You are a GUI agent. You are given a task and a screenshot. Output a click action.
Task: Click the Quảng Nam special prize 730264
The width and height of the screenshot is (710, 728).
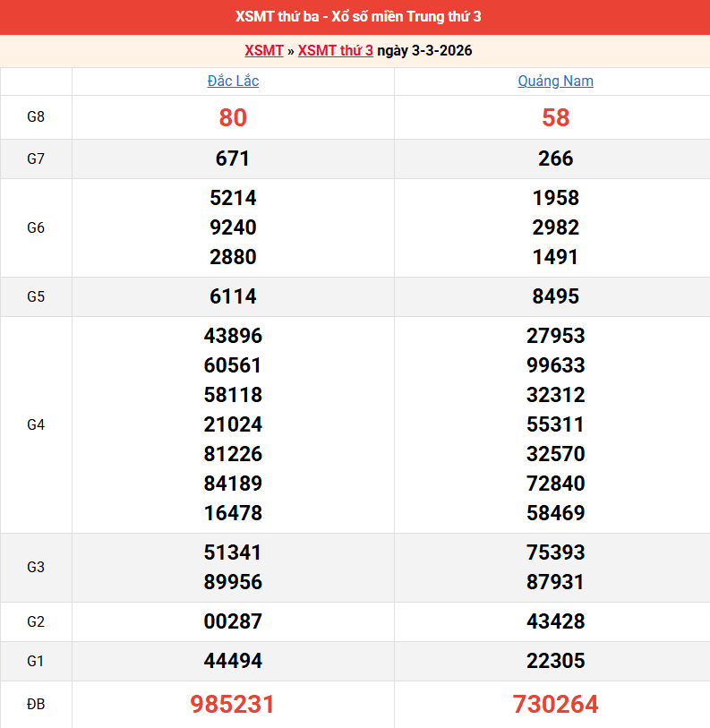[x=555, y=705]
